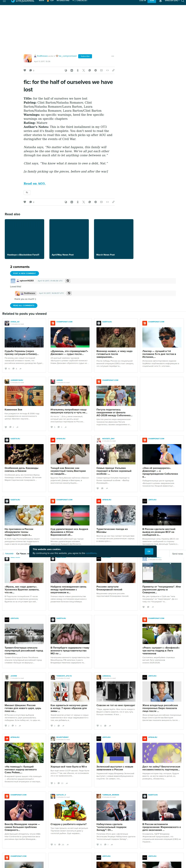Viewport: 186px width, 868px height.
Task: Accept cookies with the OK button
Action: point(149,551)
